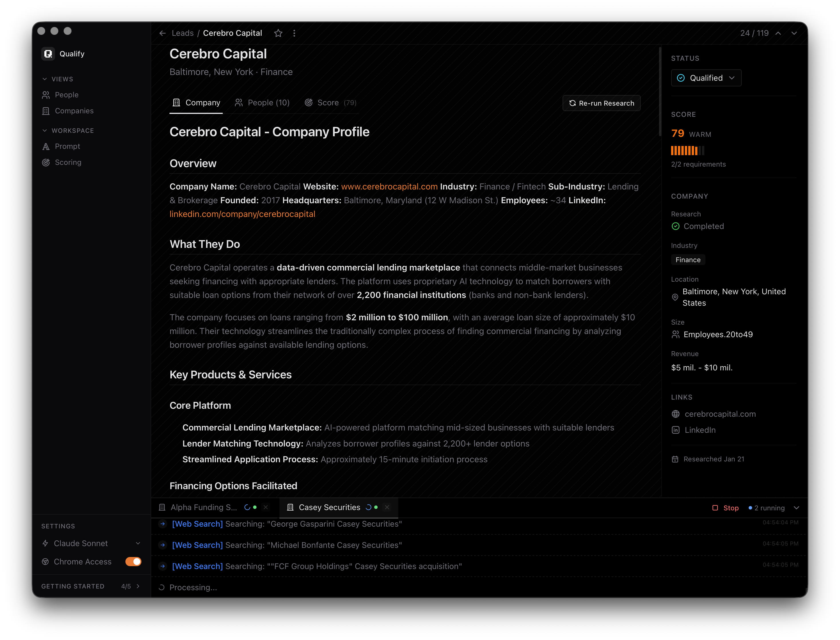Click the globe icon beside cerebrocapital.com
The image size is (840, 640).
click(675, 414)
